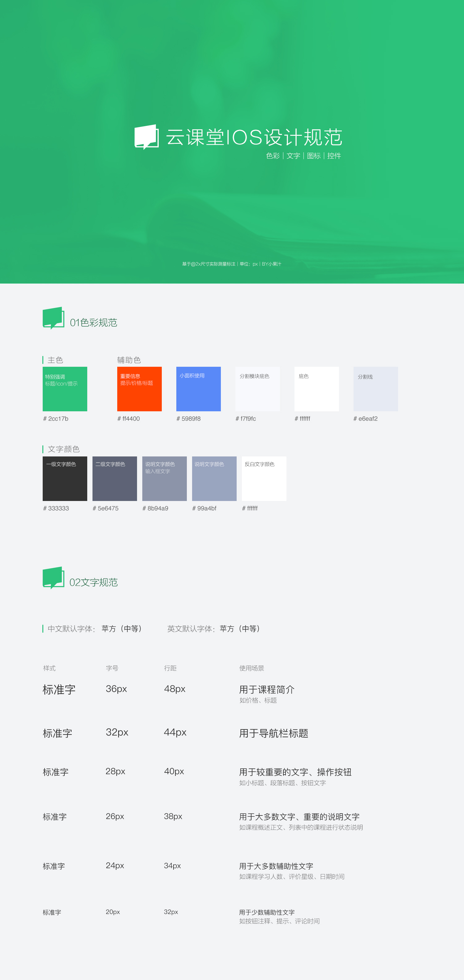Click the 样式 column header
This screenshot has height=980, width=464.
tap(49, 668)
